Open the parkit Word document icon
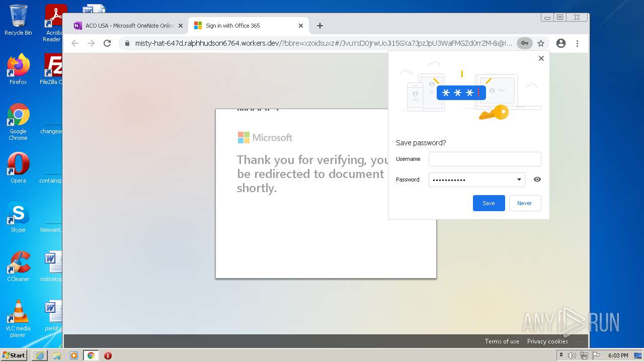Image resolution: width=644 pixels, height=362 pixels. pos(53,316)
